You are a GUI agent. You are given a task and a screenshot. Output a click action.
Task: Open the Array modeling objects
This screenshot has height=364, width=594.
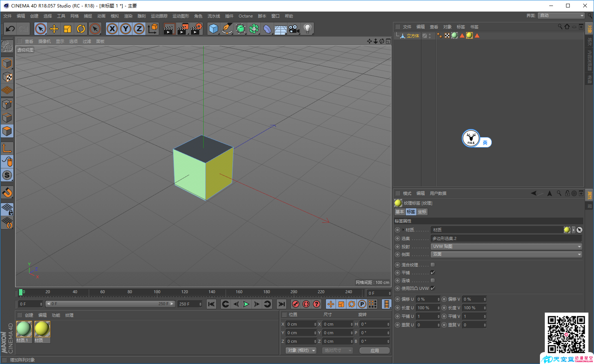[x=254, y=29]
